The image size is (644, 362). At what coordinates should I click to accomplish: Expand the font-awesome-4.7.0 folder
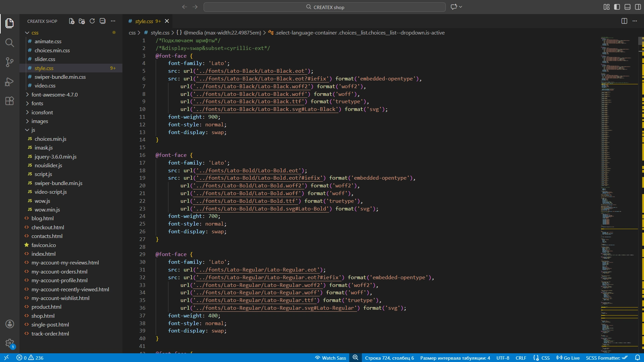click(54, 95)
